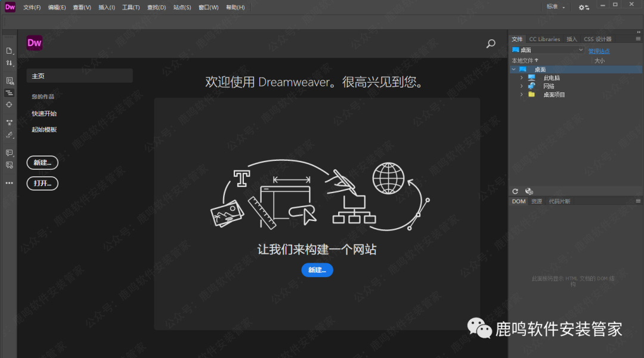This screenshot has height=358, width=644.
Task: Click the search magnifier icon
Action: (490, 43)
